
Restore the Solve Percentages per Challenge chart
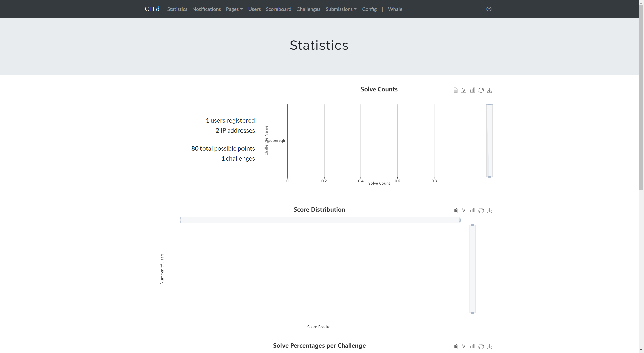481,346
